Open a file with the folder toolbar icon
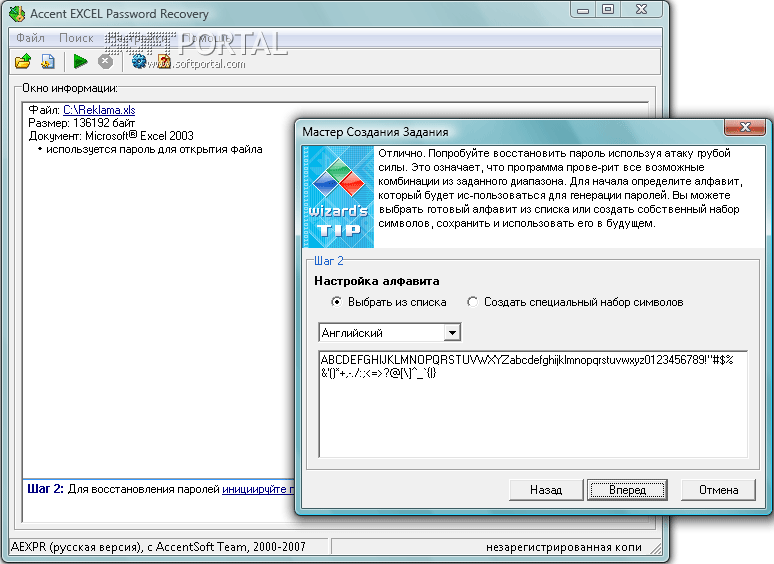Screen dimensions: 774x564 (23, 61)
